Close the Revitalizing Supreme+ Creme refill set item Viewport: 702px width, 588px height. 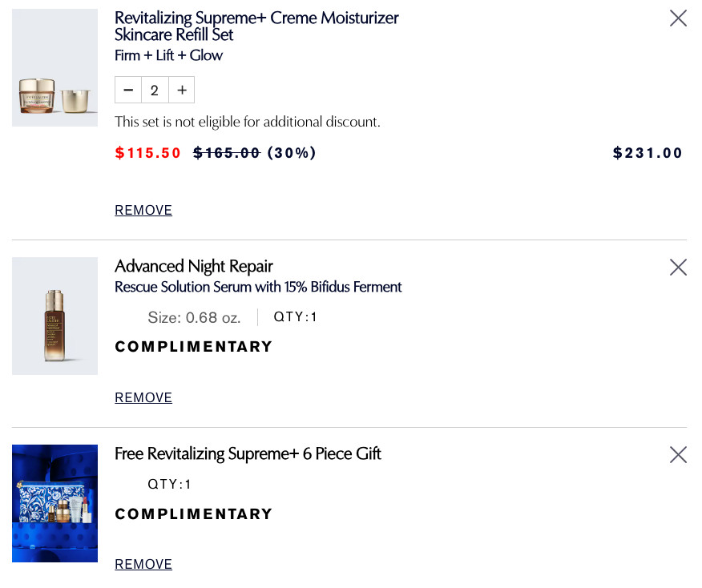click(x=678, y=18)
